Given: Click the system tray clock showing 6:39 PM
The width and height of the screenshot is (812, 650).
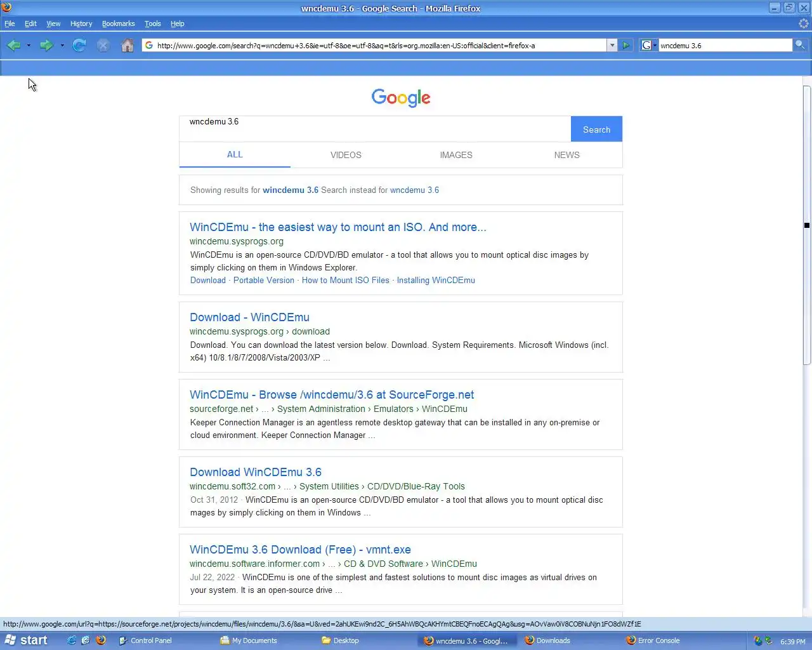Looking at the screenshot, I should coord(793,641).
